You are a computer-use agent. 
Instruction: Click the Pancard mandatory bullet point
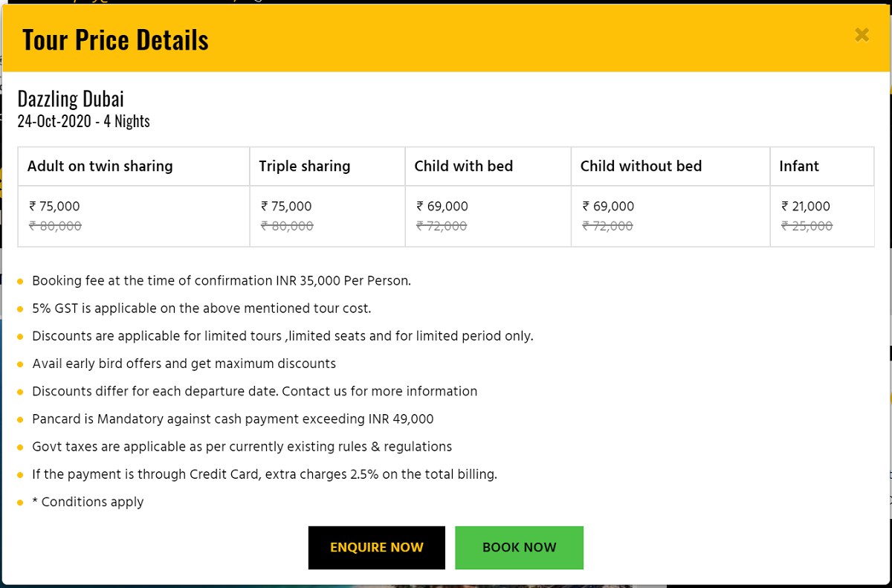point(233,419)
